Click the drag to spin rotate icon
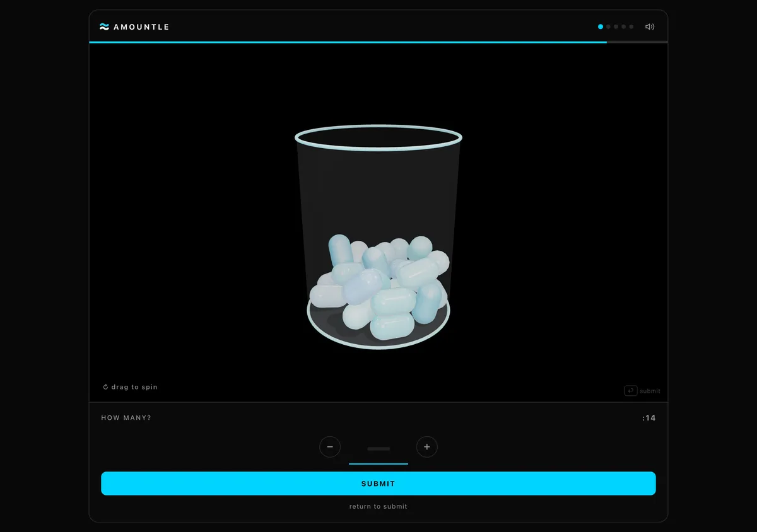Viewport: 757px width, 532px height. tap(105, 387)
